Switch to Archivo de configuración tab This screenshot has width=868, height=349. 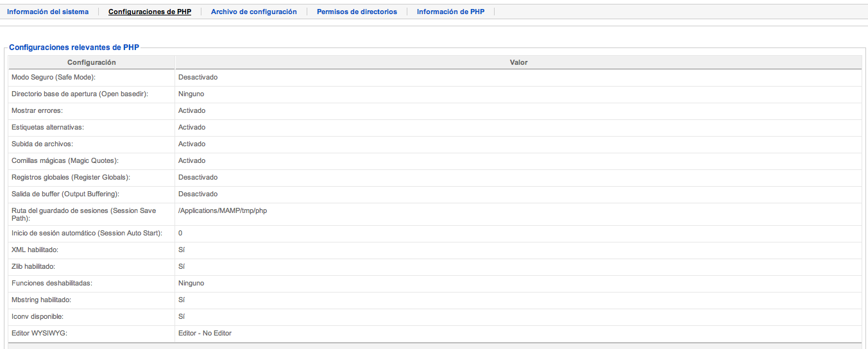(253, 12)
